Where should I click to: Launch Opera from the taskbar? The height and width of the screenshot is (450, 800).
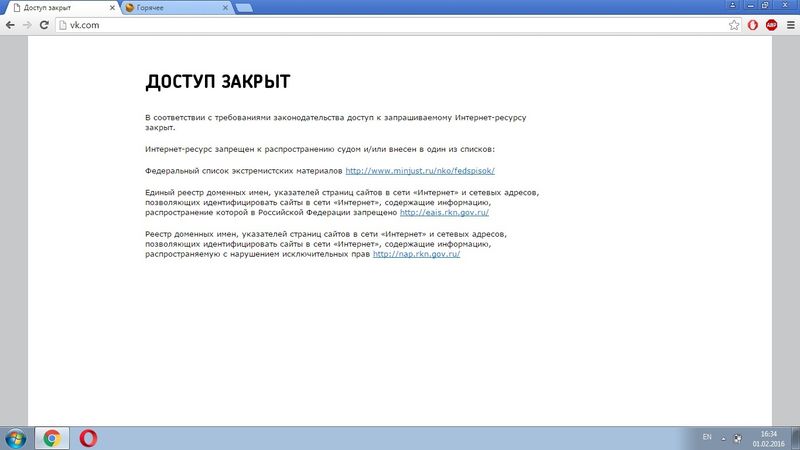point(89,437)
